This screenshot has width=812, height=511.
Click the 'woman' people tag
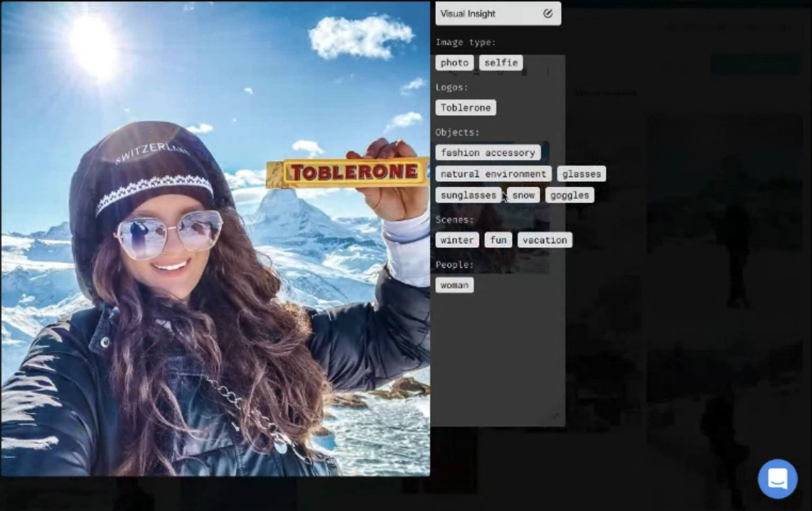tap(454, 285)
